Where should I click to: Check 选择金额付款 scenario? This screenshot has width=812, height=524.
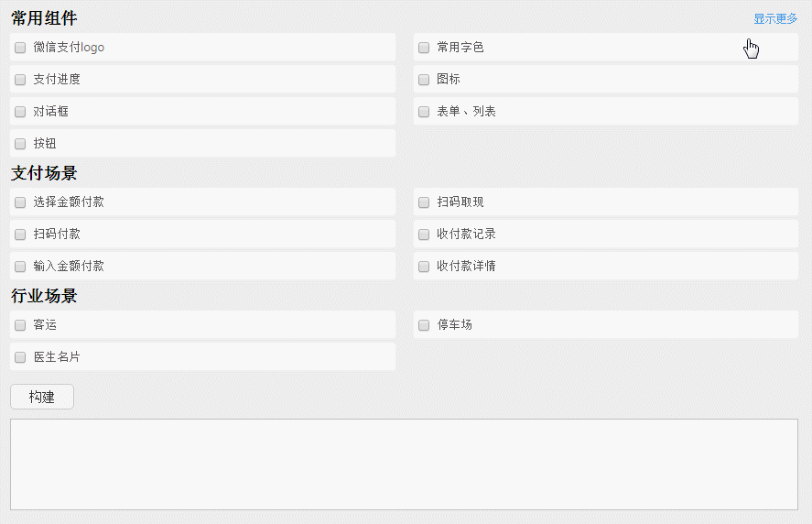[x=20, y=202]
